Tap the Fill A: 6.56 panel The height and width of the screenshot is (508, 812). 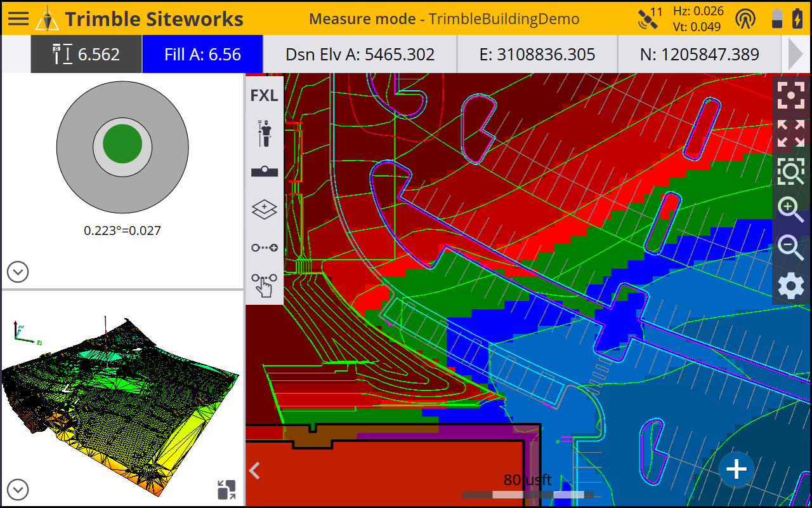202,54
